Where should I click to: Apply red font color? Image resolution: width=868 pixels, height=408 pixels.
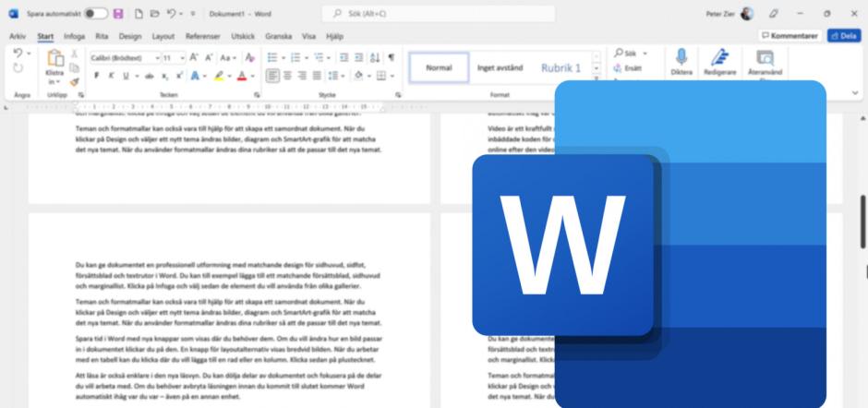pyautogui.click(x=242, y=76)
